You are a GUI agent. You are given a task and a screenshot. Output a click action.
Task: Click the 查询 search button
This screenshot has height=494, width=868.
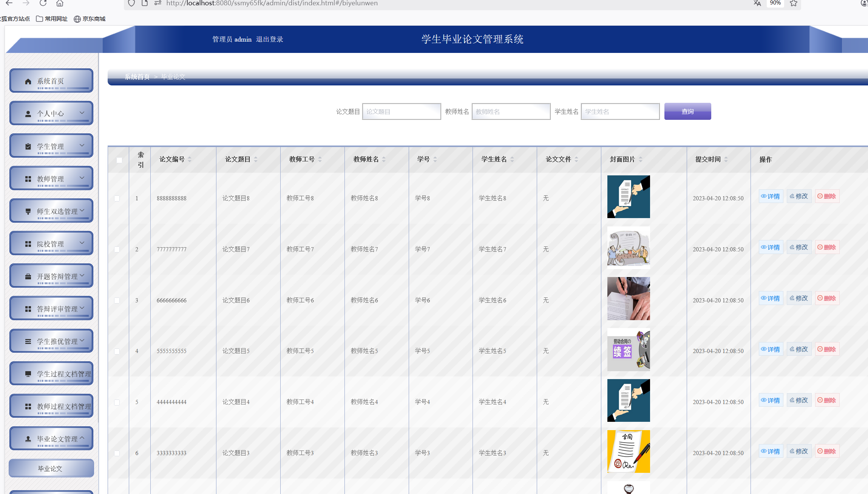[x=687, y=111]
